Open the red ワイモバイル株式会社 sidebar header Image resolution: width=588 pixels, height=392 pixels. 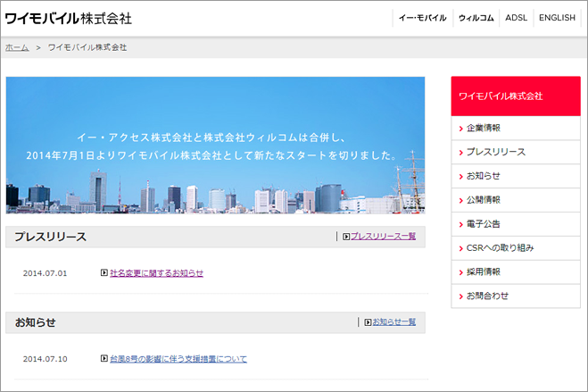(516, 96)
